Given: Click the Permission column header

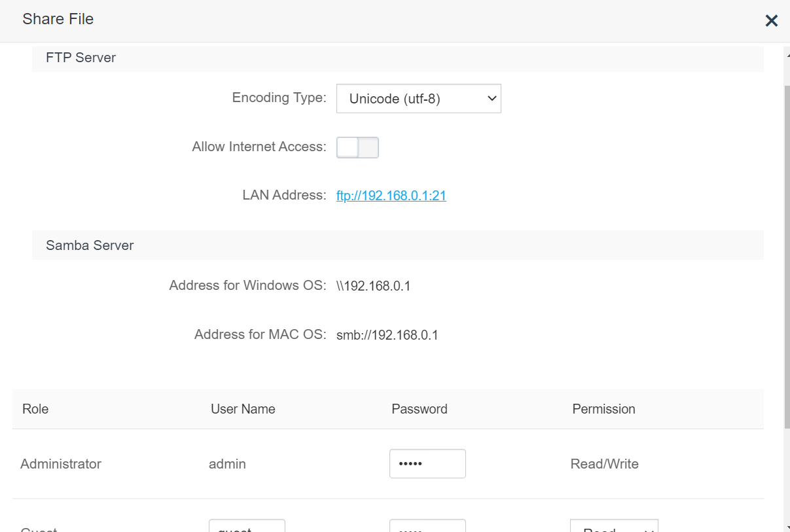Looking at the screenshot, I should (603, 409).
